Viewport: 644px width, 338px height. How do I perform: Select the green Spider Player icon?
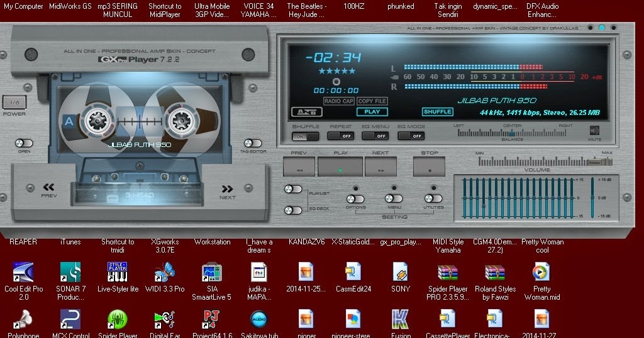tap(118, 320)
